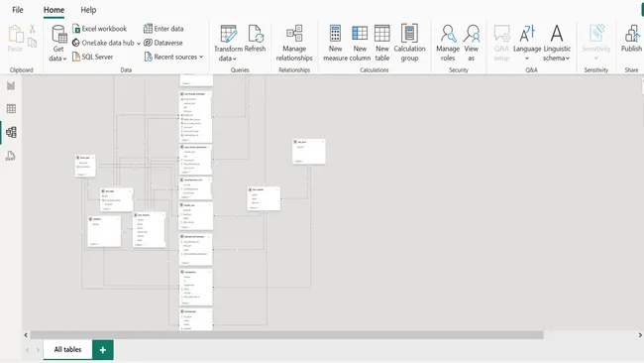Click the horizontal scrollbar thumb
644x363 pixels.
click(x=287, y=335)
